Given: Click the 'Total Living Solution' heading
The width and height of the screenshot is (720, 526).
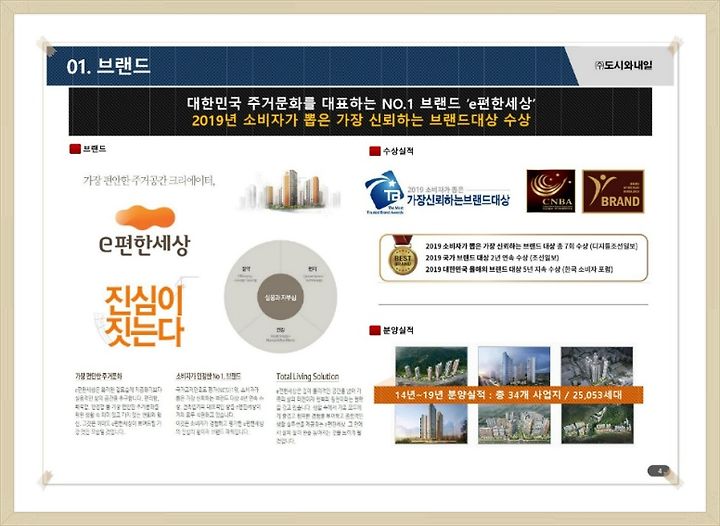Looking at the screenshot, I should click(x=308, y=376).
